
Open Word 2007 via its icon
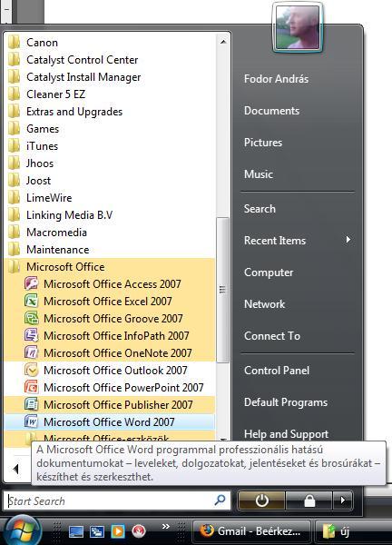[x=31, y=421]
